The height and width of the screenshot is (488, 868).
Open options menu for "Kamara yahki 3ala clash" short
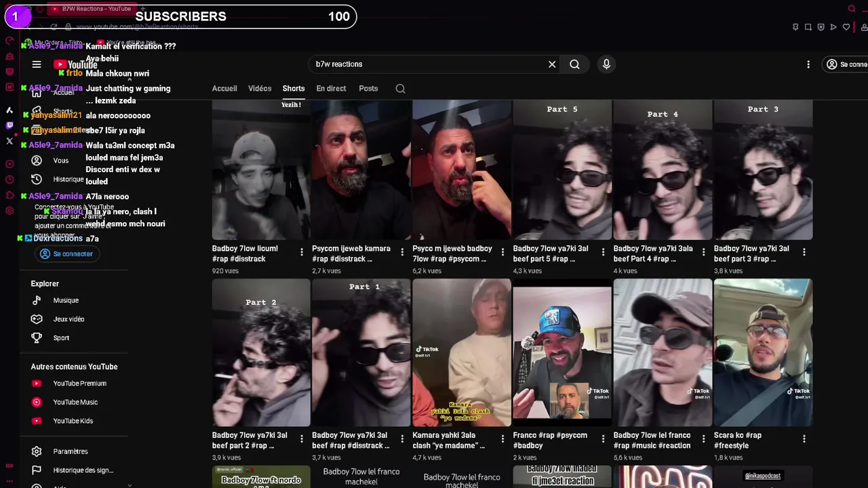point(502,439)
